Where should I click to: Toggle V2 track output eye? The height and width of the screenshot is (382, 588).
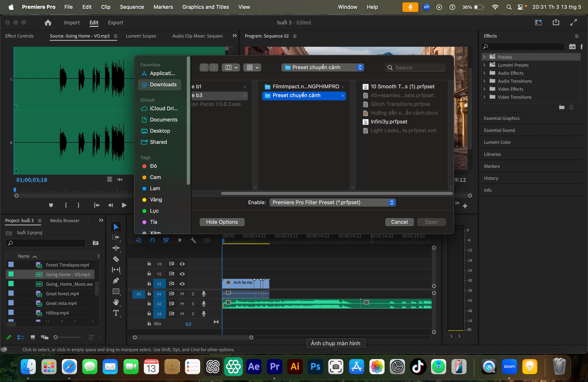pos(182,274)
